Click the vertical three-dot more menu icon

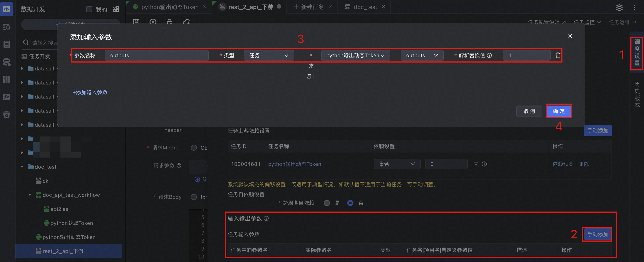(x=634, y=7)
